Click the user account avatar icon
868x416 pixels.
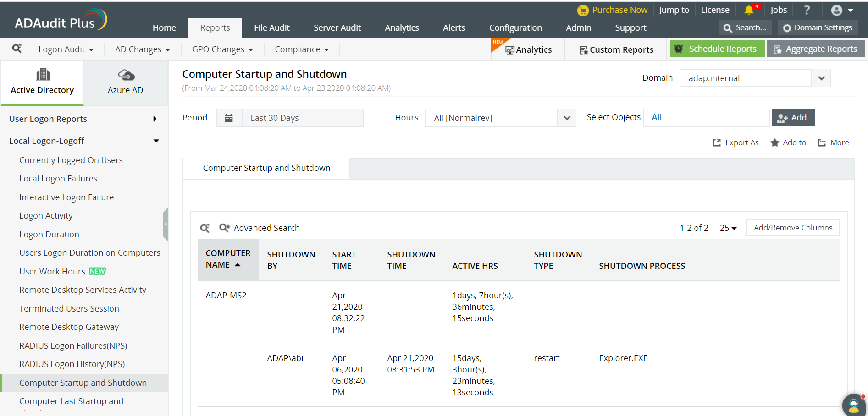837,10
